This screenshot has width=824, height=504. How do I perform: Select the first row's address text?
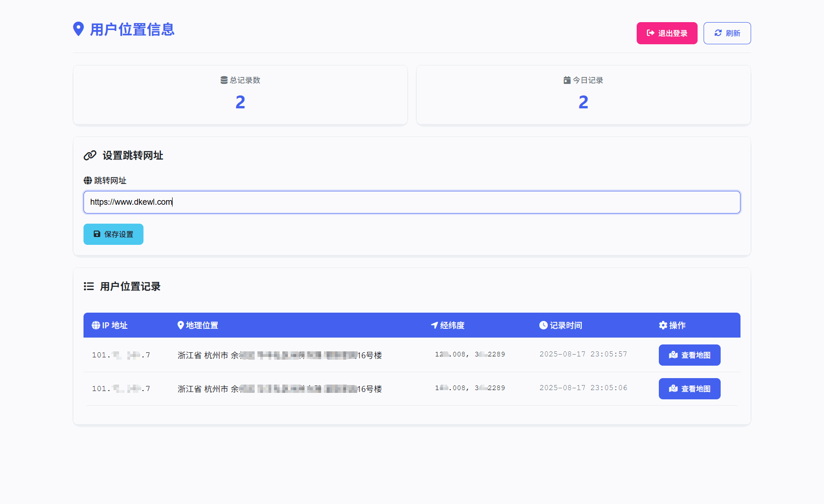tap(280, 355)
